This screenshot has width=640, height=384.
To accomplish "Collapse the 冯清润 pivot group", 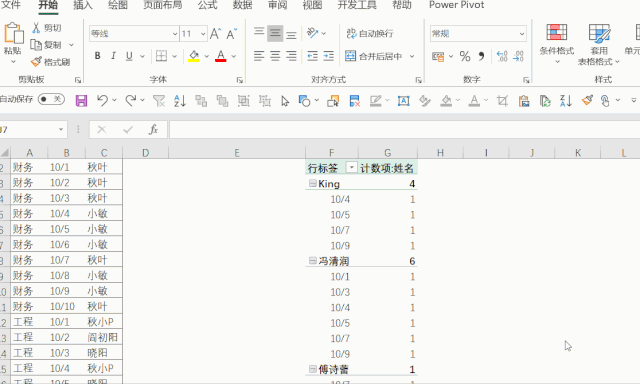I will pyautogui.click(x=313, y=260).
